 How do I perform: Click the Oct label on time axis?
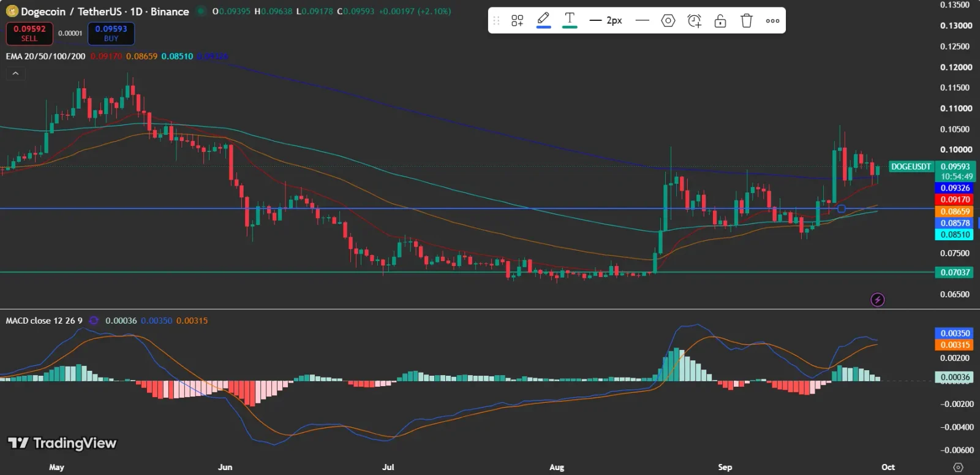point(888,467)
